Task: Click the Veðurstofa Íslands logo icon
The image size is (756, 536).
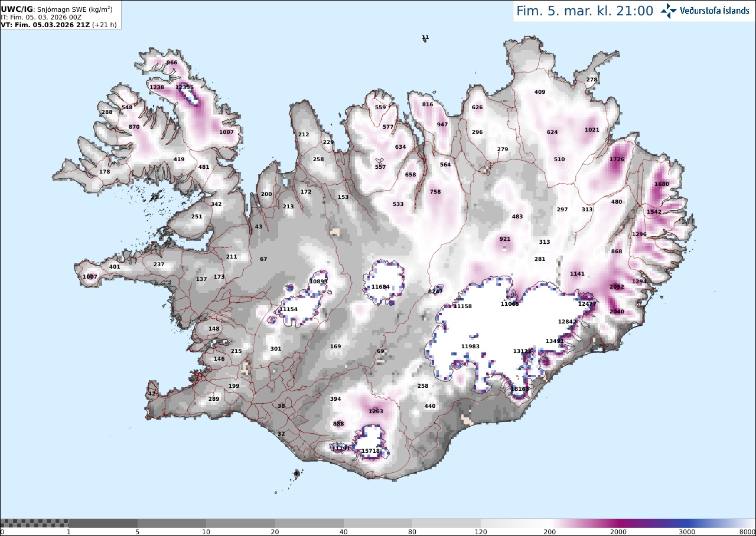Action: (x=669, y=11)
